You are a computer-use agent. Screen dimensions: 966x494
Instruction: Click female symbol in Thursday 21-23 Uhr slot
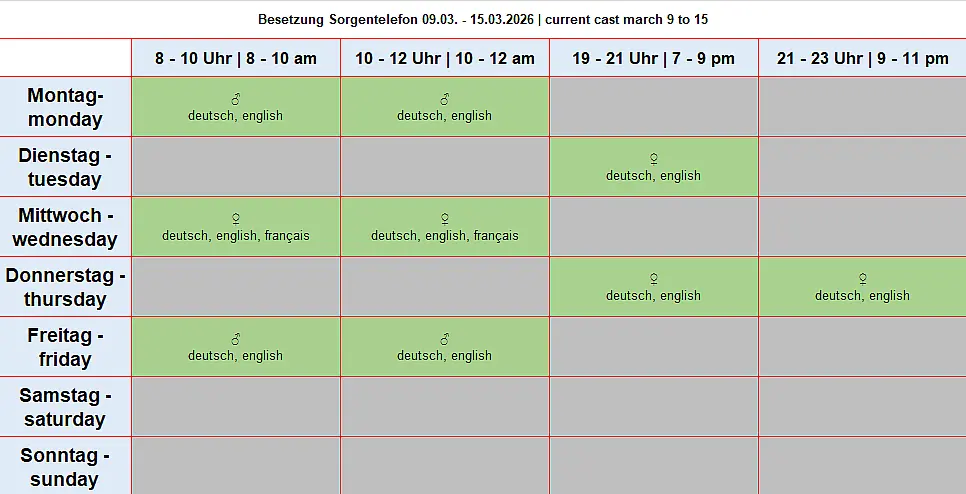coord(862,279)
